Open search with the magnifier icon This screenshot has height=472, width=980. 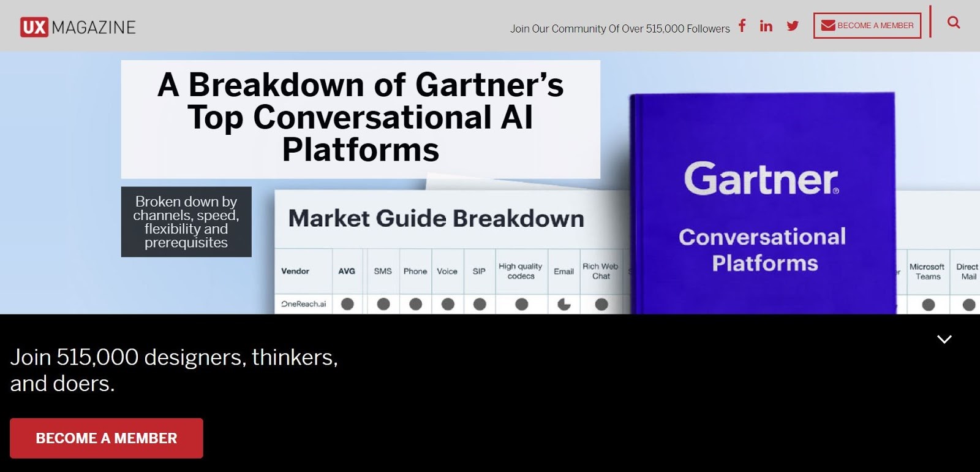[954, 23]
